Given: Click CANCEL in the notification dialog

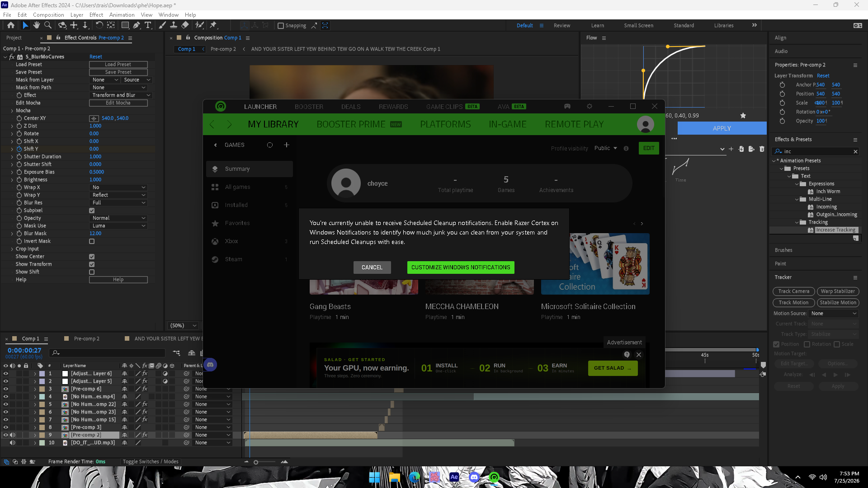Looking at the screenshot, I should [372, 267].
